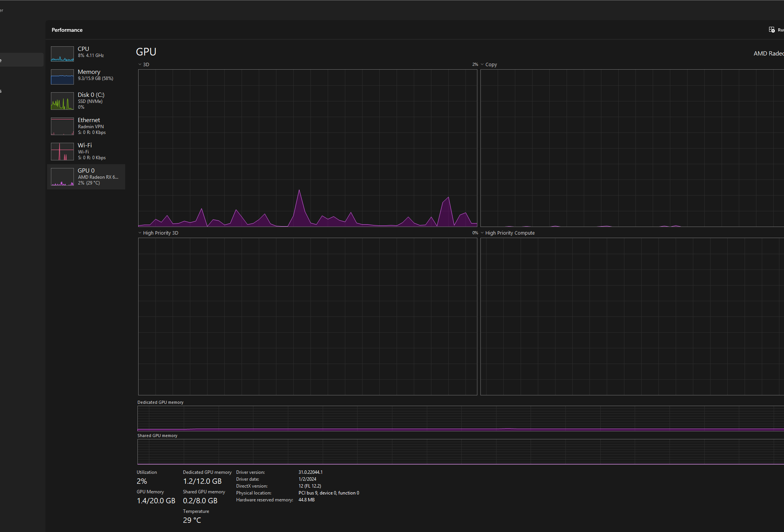Click the Dedicated GPU memory graph

point(461,418)
